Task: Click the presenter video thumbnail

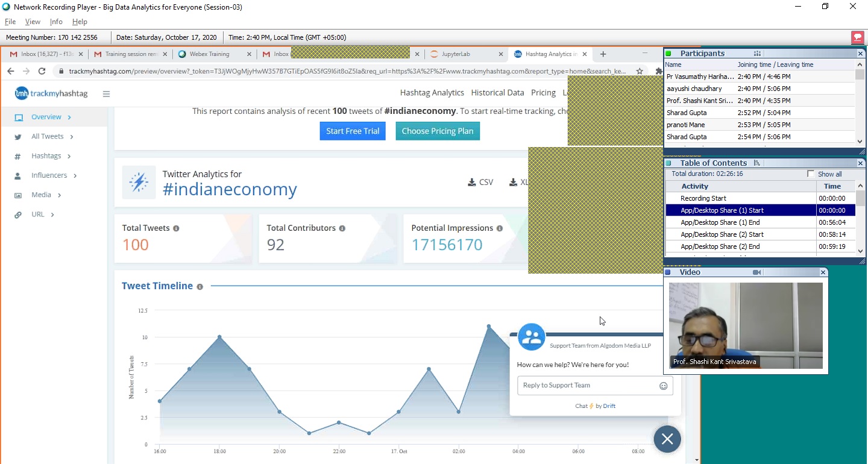Action: click(x=746, y=326)
